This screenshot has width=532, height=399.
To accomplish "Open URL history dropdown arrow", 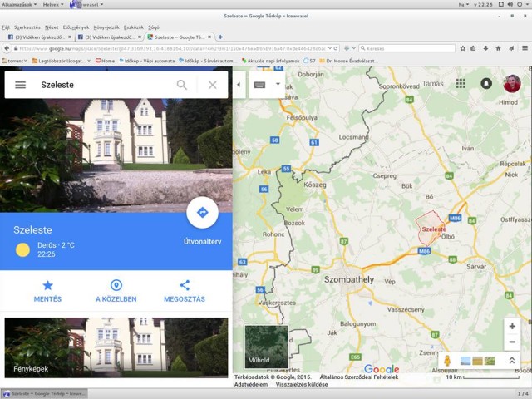I will point(330,48).
